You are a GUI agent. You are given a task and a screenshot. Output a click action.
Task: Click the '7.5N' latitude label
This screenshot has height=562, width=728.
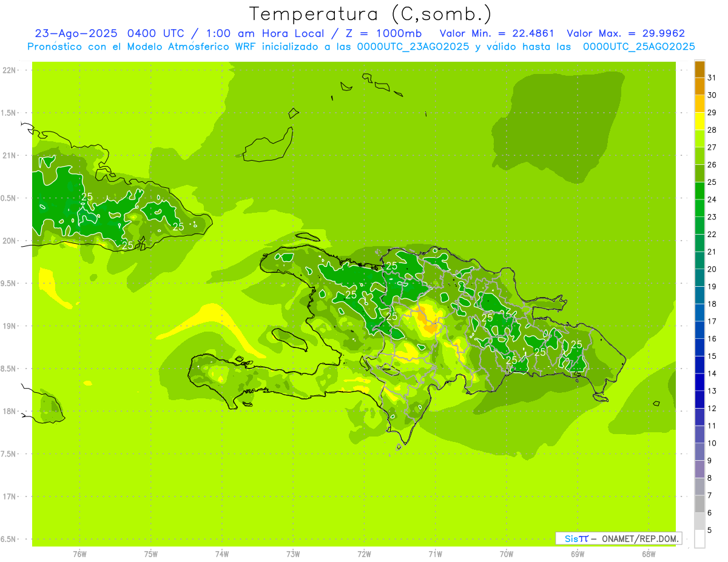[9, 453]
